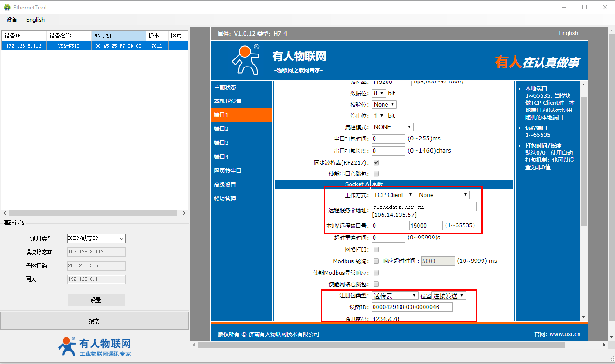This screenshot has height=364, width=615.
Task: Enable the Modbus 轮询 checkbox
Action: [376, 261]
